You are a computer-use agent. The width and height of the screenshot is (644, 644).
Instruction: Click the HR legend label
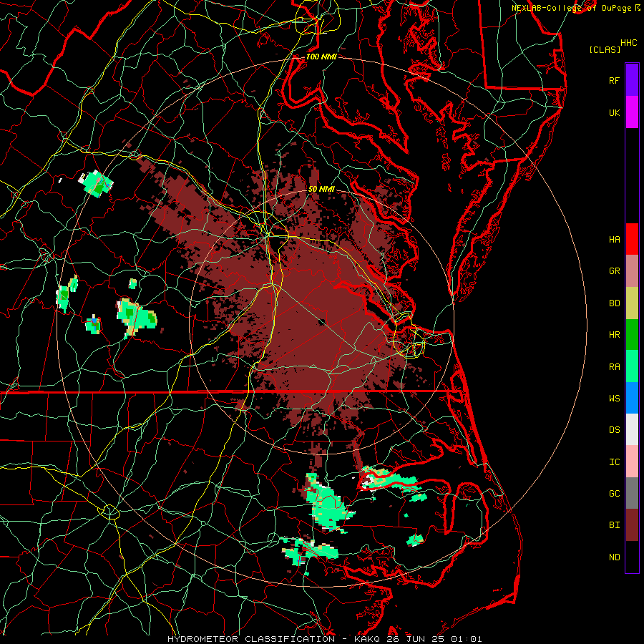point(614,335)
